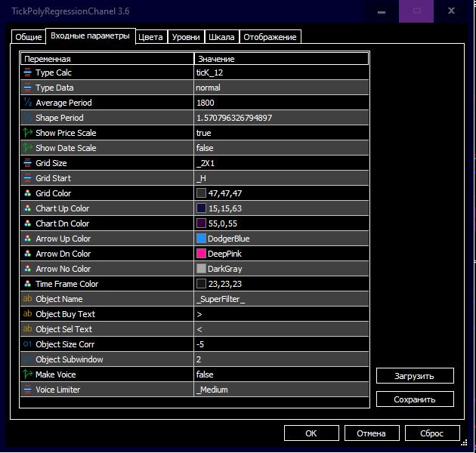Click the Shape Period fraction icon

click(x=28, y=118)
